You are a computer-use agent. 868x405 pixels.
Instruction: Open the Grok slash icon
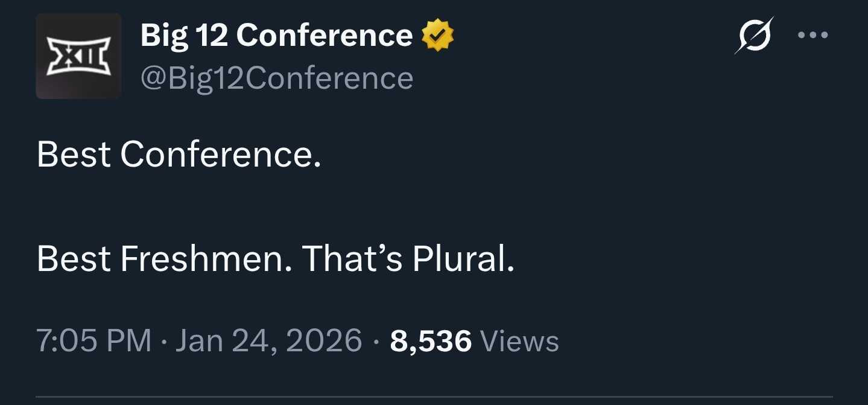pos(754,36)
